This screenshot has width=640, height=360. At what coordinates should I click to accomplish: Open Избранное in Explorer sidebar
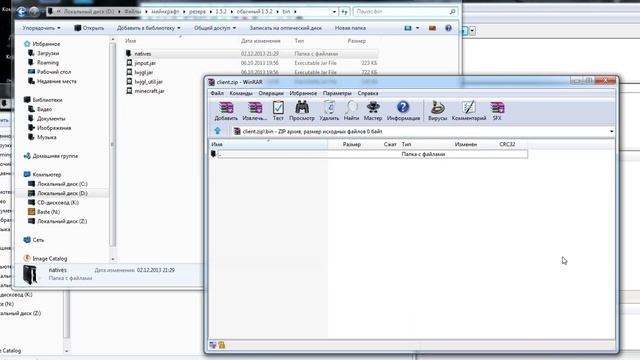46,44
